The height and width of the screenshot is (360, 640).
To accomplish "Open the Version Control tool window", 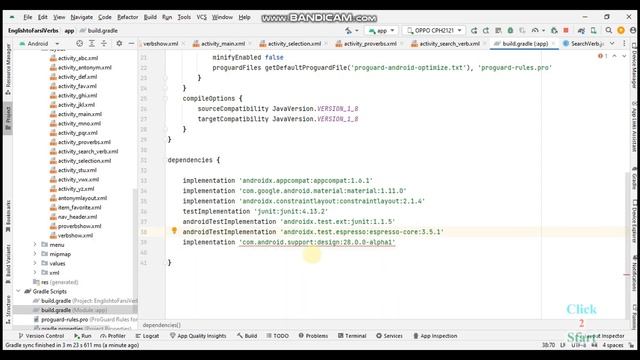I will point(41,336).
